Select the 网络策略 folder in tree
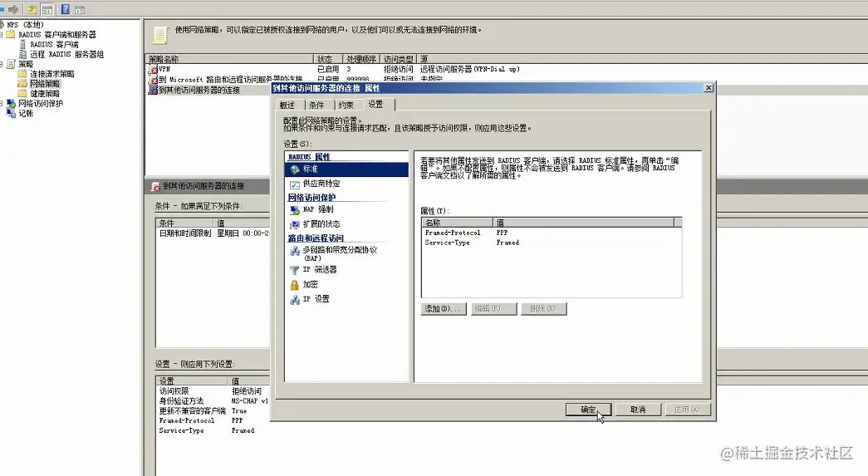 point(45,84)
